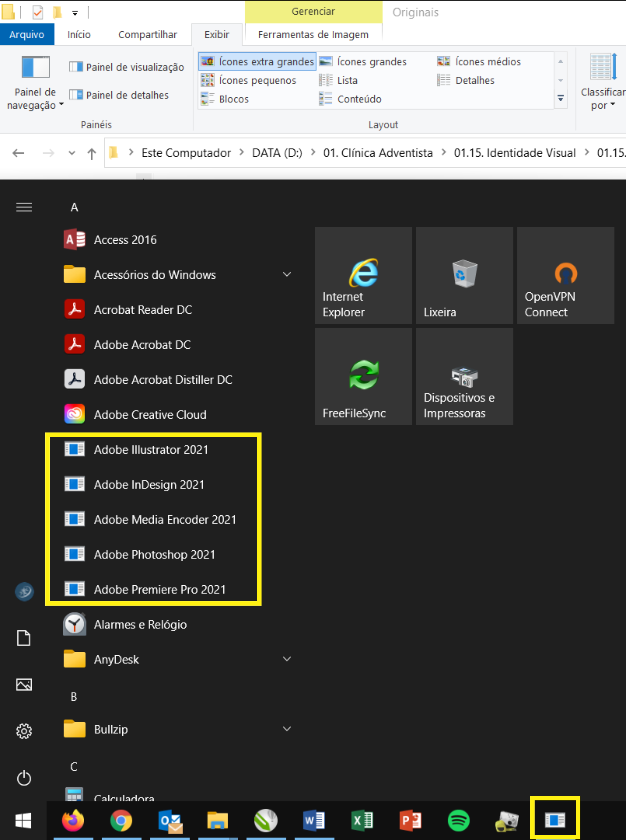This screenshot has height=840, width=626.
Task: Open Excel from the taskbar
Action: [362, 820]
